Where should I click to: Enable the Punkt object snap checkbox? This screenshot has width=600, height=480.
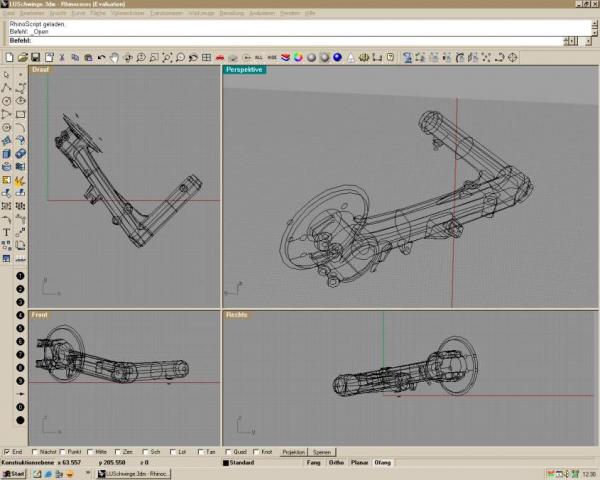tap(62, 452)
